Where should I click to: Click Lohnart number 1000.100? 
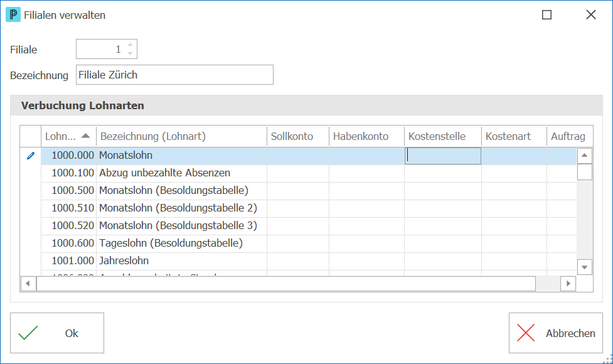(73, 173)
